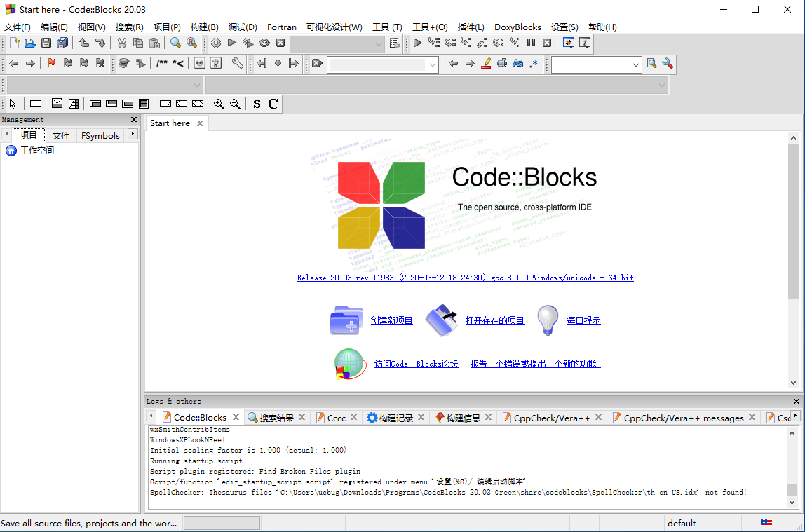
Task: Click the wxSmith zoom in magnifier icon
Action: (219, 104)
